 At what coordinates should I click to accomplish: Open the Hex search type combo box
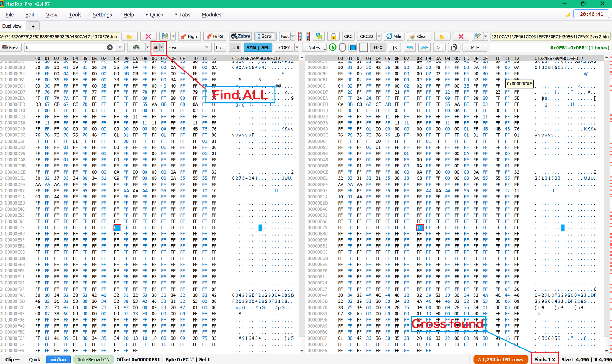click(x=189, y=47)
